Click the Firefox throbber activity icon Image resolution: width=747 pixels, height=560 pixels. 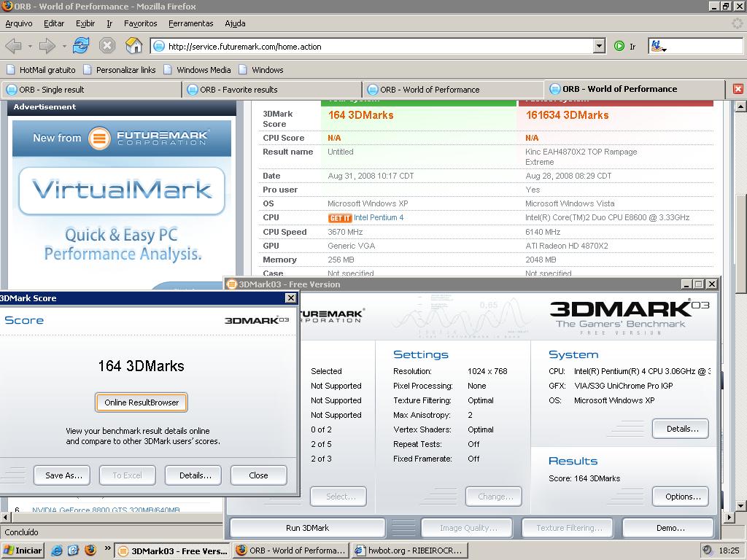tap(737, 23)
